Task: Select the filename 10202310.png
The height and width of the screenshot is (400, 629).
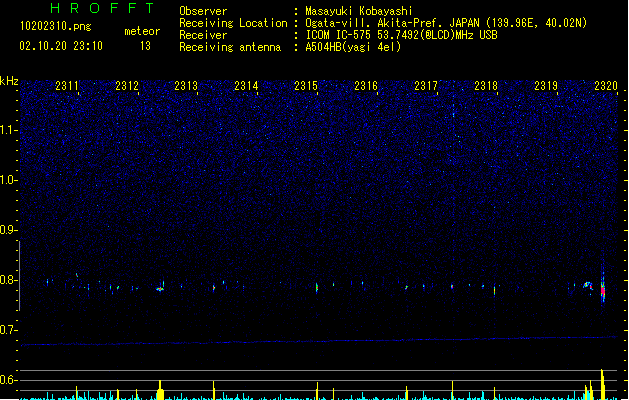Action: (x=56, y=26)
